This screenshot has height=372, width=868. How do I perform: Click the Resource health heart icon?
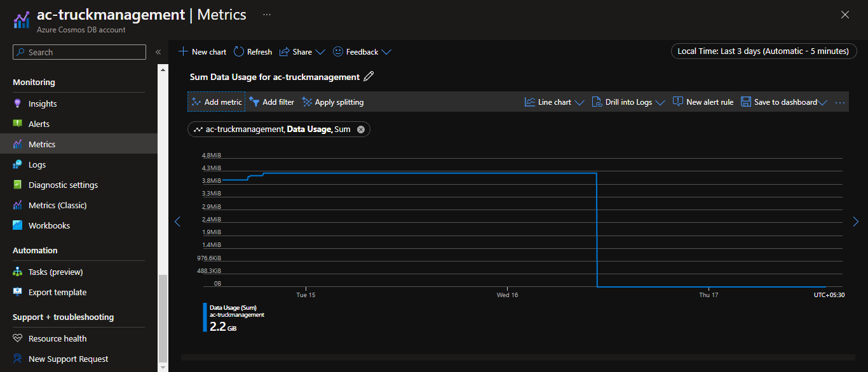(17, 338)
